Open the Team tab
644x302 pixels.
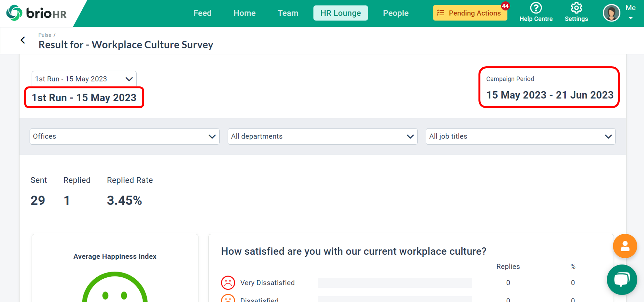point(288,13)
